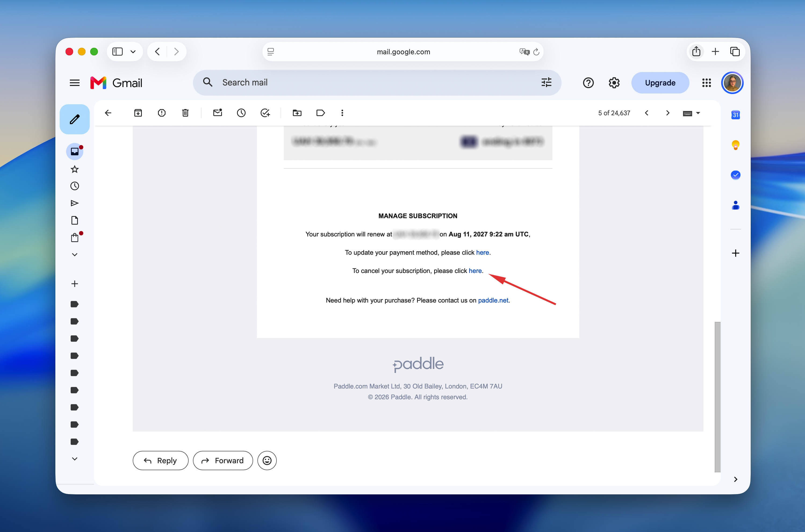Click here link to cancel subscription
The width and height of the screenshot is (805, 532).
point(475,271)
